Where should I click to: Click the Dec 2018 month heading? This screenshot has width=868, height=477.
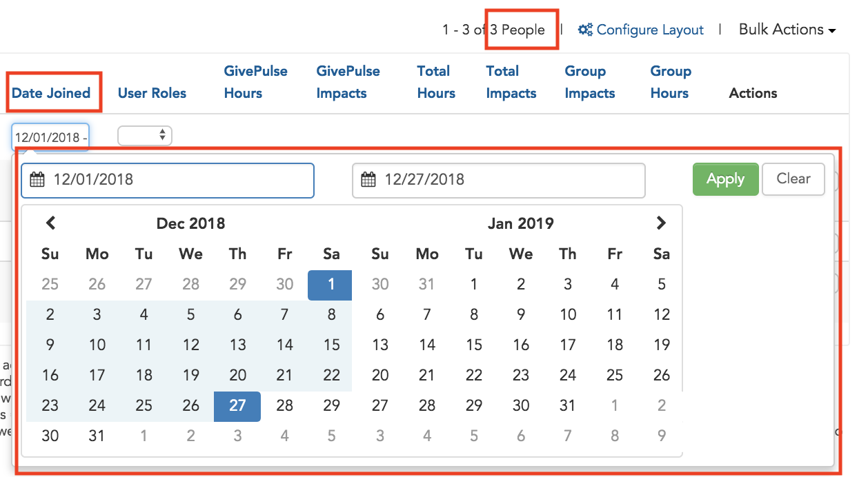point(190,223)
